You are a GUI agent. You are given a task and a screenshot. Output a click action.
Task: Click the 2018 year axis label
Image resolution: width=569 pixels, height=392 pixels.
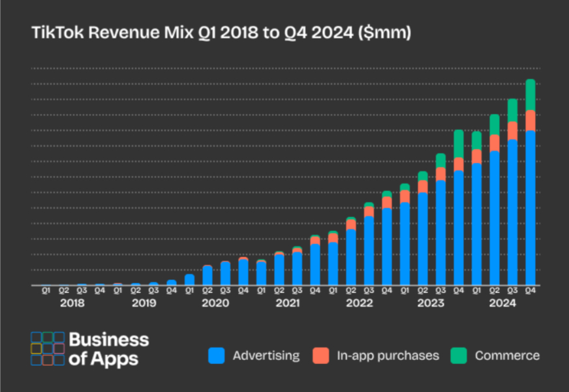click(72, 303)
